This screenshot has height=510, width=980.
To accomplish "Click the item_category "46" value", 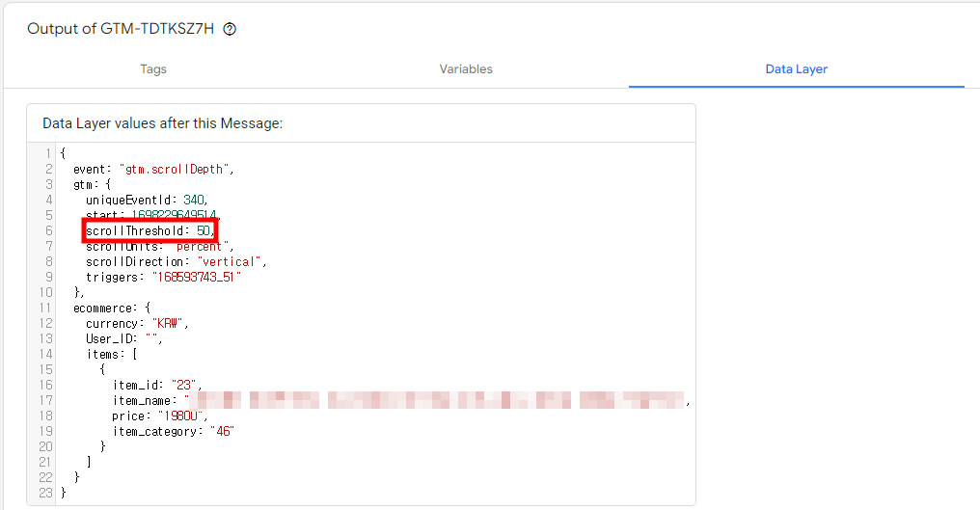I will coord(222,431).
